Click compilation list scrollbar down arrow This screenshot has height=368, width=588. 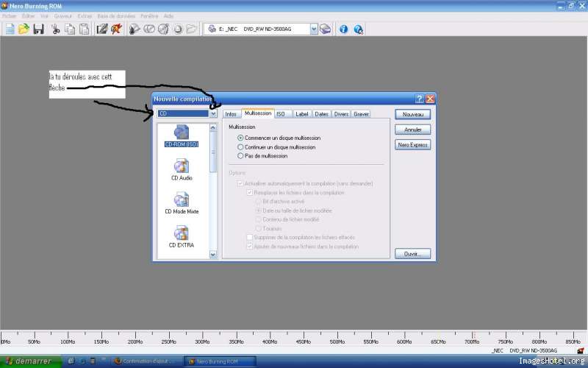[213, 255]
